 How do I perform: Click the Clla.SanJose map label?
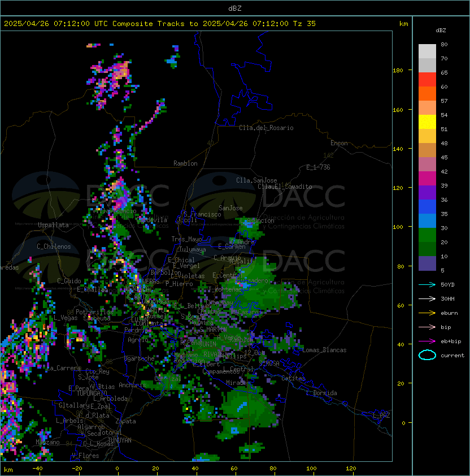[256, 180]
